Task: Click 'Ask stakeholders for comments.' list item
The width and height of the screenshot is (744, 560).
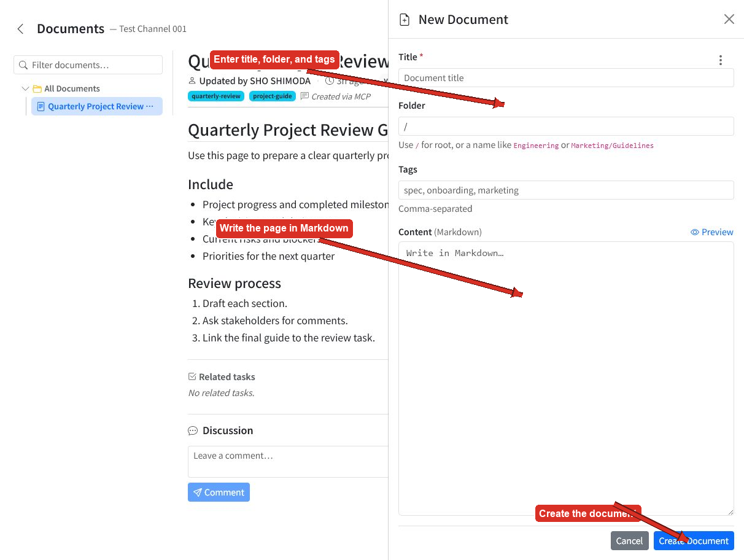Action: [x=275, y=321]
